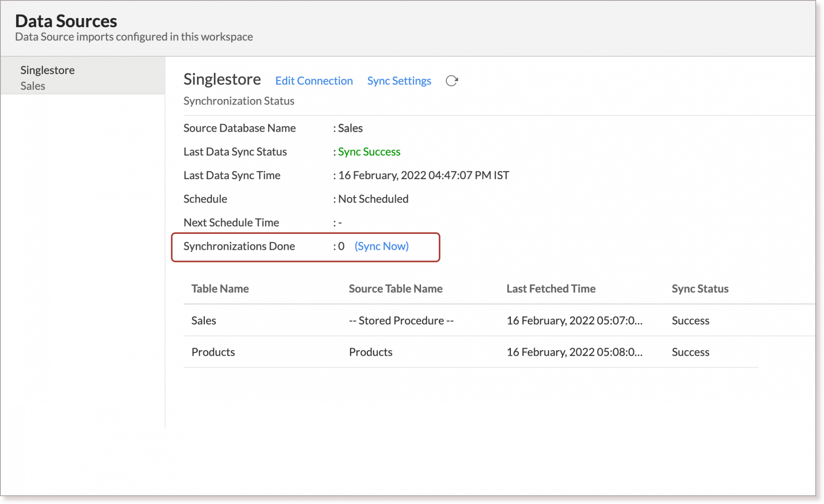Click the Table Name column header
Viewport: 824px width, 504px height.
(220, 289)
